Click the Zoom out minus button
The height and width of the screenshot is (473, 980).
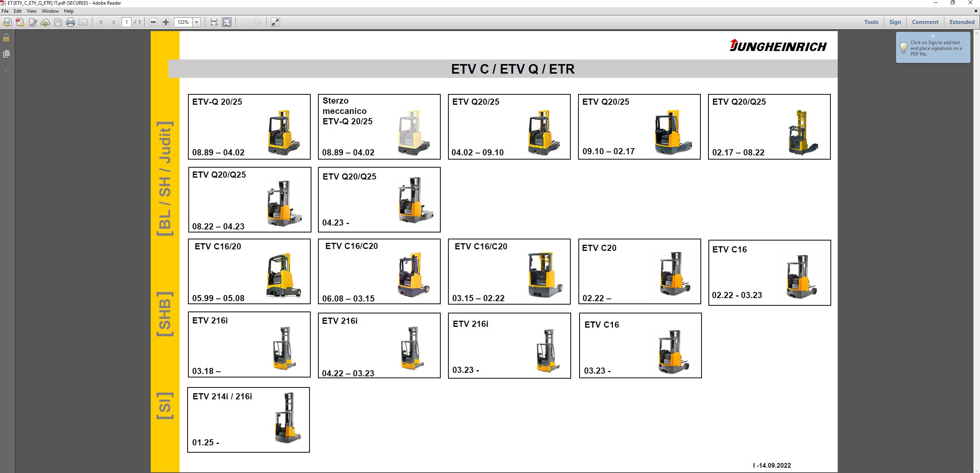[153, 22]
